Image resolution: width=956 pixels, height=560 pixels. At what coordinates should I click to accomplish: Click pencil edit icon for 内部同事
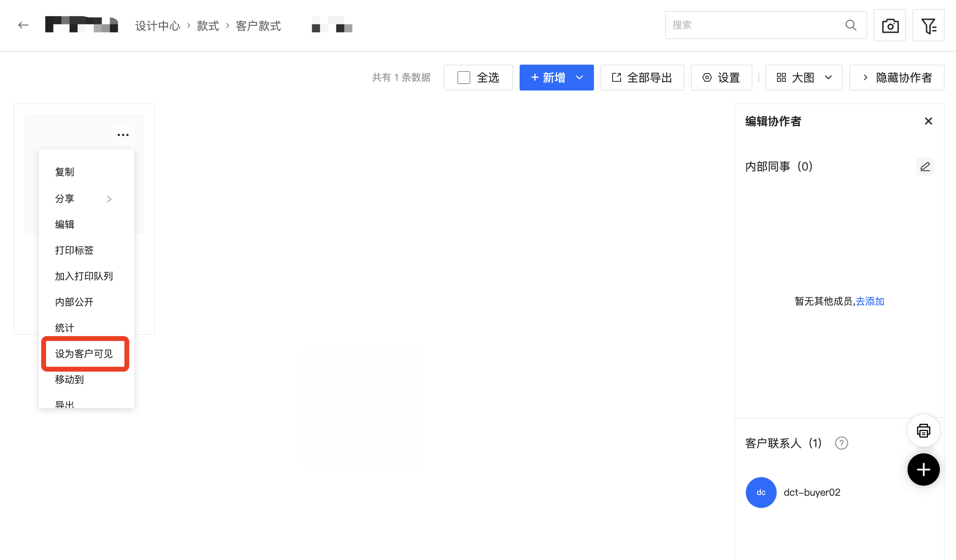click(x=925, y=166)
